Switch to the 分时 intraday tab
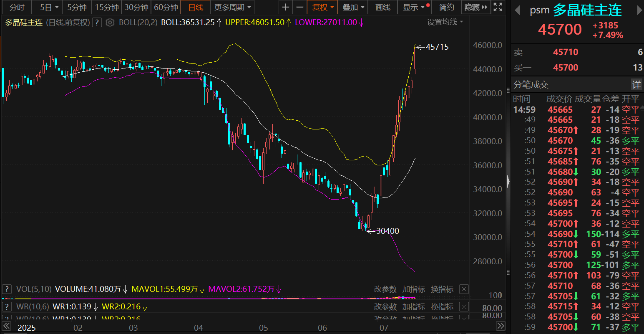644x334 pixels. (x=17, y=7)
